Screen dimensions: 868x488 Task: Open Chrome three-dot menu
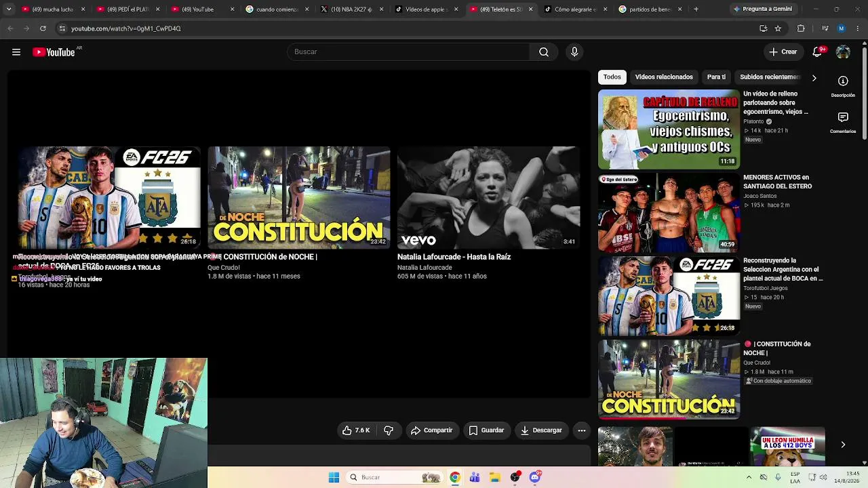tap(858, 28)
